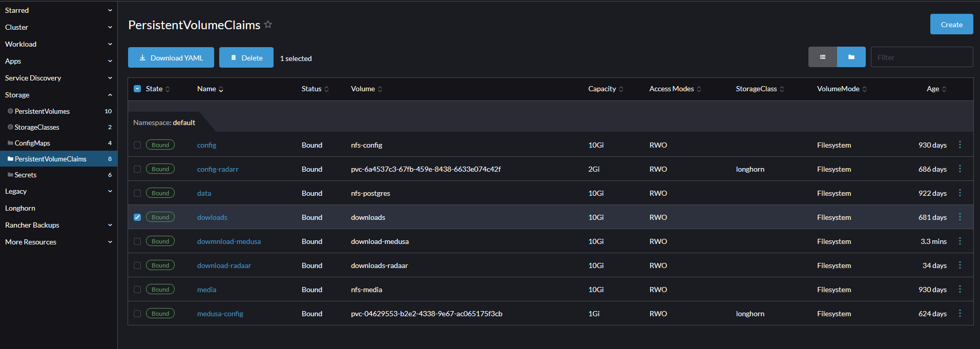Check the download-radaar row checkbox
980x349 pixels.
pos(137,265)
